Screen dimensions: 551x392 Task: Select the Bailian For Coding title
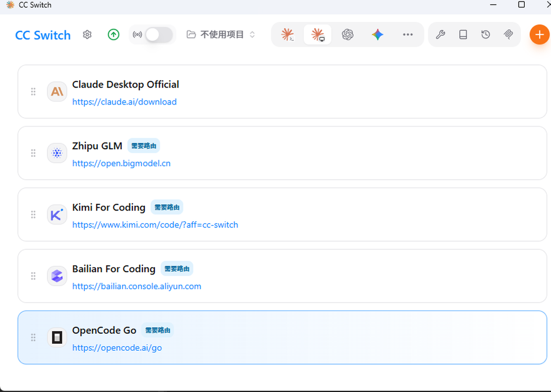tap(114, 269)
